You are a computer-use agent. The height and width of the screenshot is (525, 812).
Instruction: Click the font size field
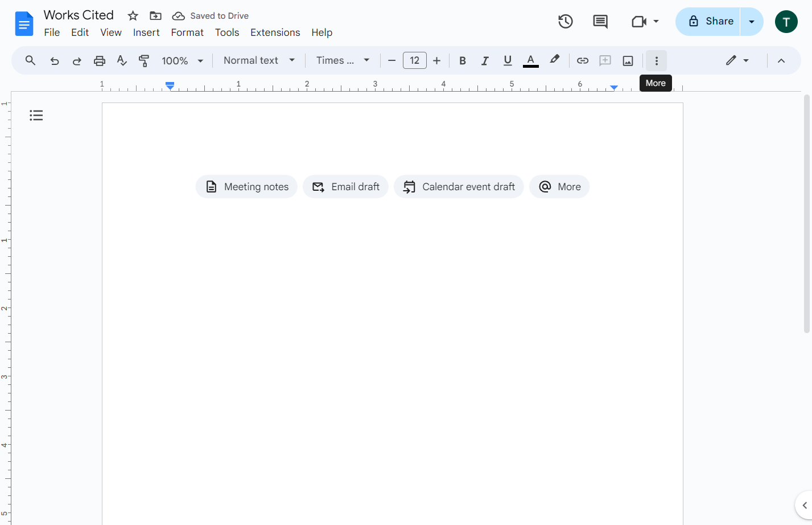pyautogui.click(x=415, y=60)
